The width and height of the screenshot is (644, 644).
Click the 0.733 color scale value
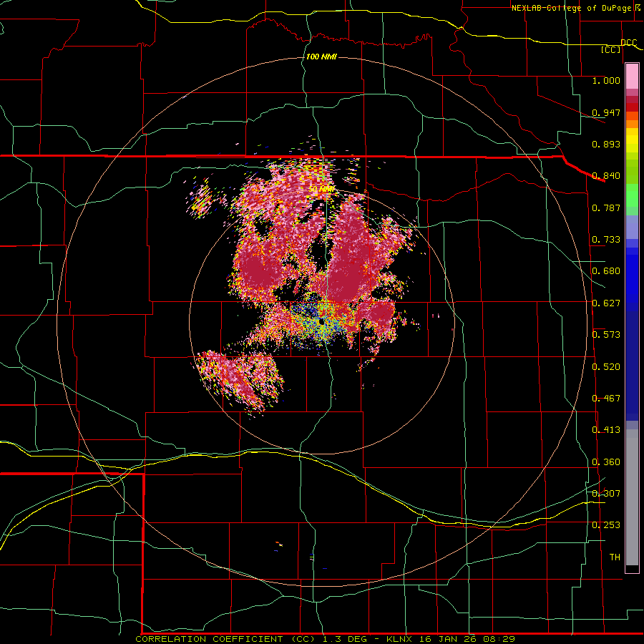(606, 240)
